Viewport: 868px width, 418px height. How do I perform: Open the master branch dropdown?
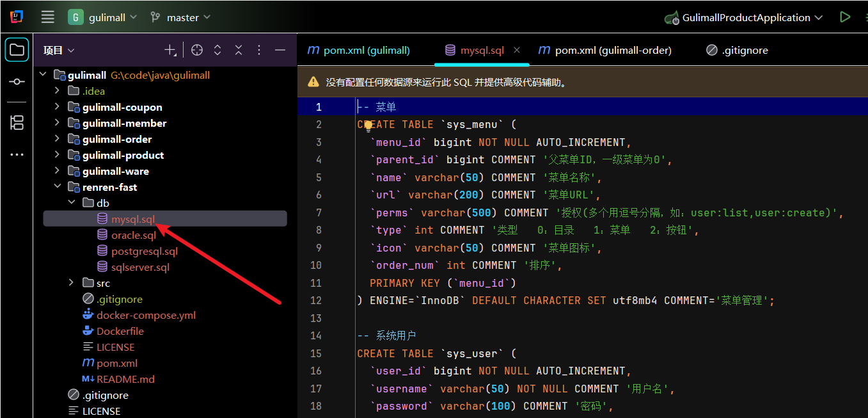(180, 17)
